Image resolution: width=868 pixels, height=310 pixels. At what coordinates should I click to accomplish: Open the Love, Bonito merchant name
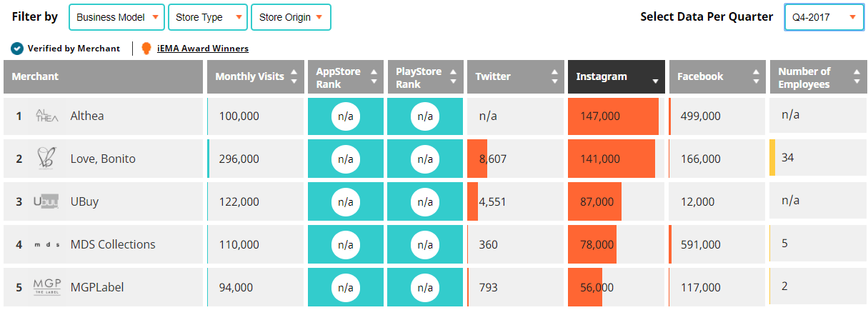click(x=103, y=159)
